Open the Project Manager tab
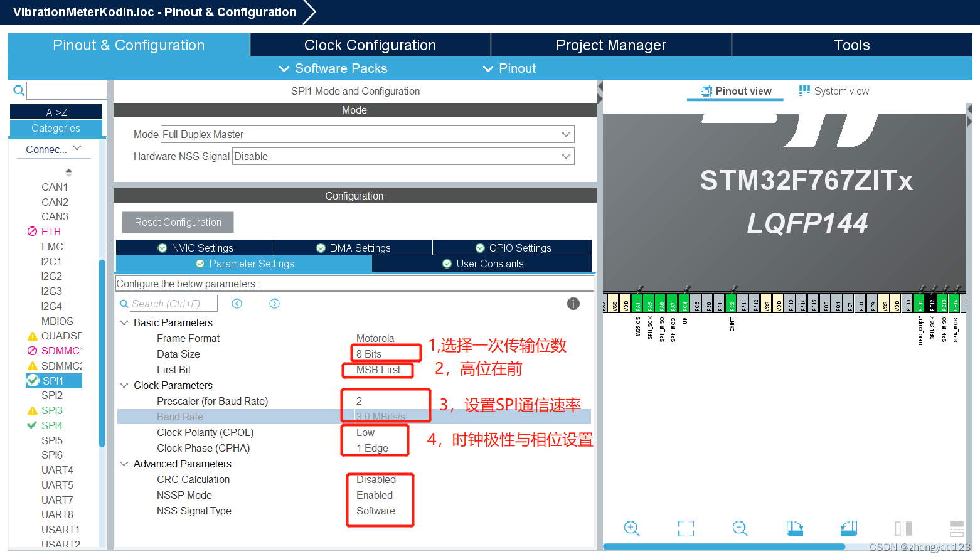The image size is (980, 559). tap(611, 45)
